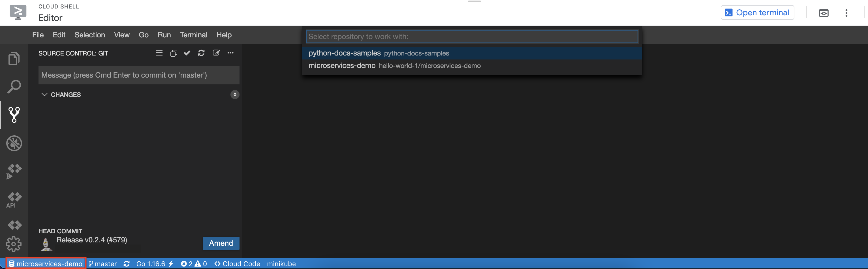Click the commit message input field
The image size is (868, 269).
coord(139,75)
